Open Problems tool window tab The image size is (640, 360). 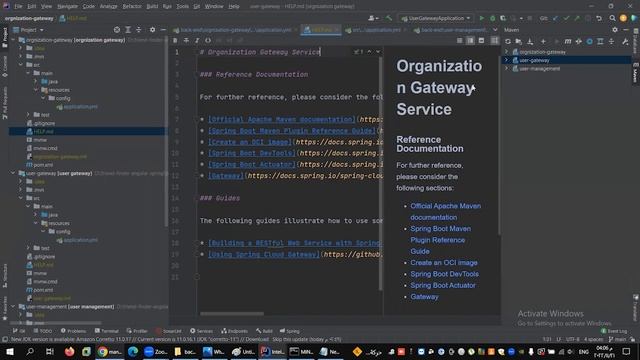[73, 331]
